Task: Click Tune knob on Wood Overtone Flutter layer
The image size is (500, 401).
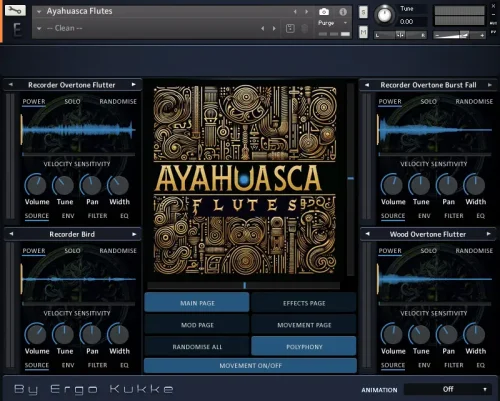Action: point(420,334)
